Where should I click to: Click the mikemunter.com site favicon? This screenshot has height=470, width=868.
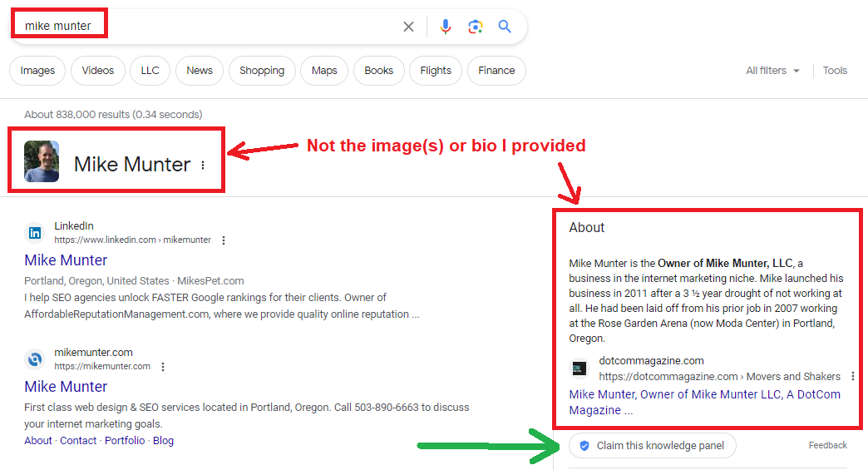click(35, 359)
